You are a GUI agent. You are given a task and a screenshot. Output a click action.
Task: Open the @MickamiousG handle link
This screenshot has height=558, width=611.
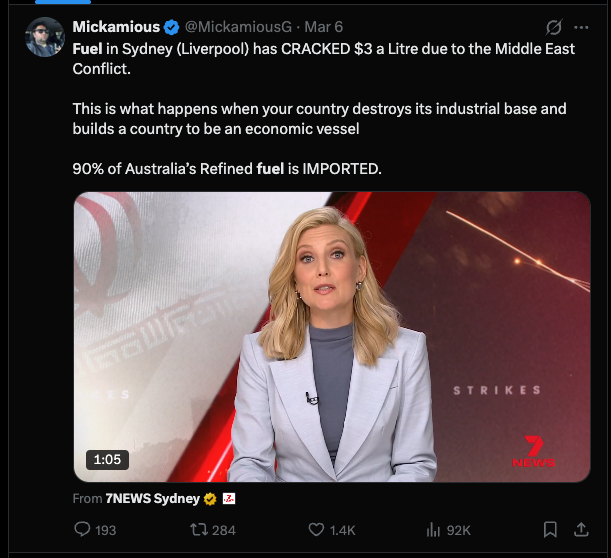[238, 27]
